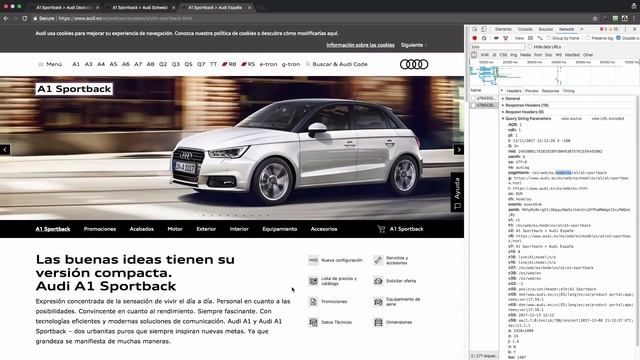Toggle the Hide data URLs checkbox
Image resolution: width=640 pixels, height=360 pixels.
click(530, 47)
